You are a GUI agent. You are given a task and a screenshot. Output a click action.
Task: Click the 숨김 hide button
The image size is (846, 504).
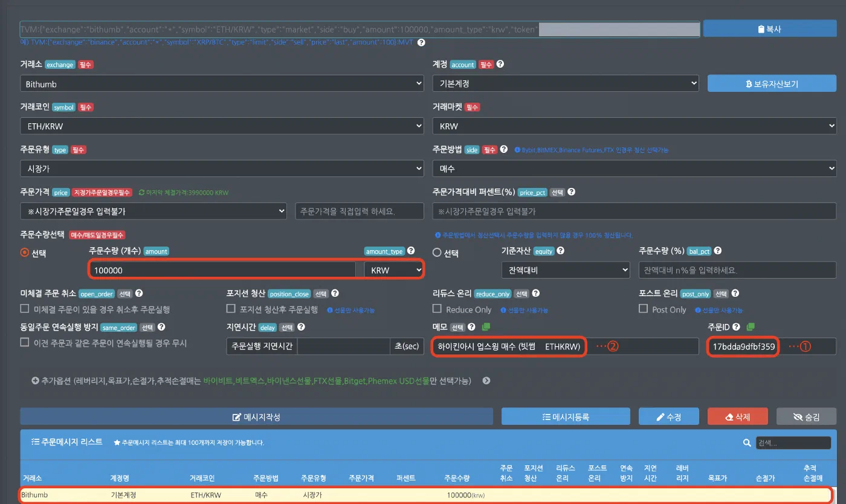(x=807, y=417)
